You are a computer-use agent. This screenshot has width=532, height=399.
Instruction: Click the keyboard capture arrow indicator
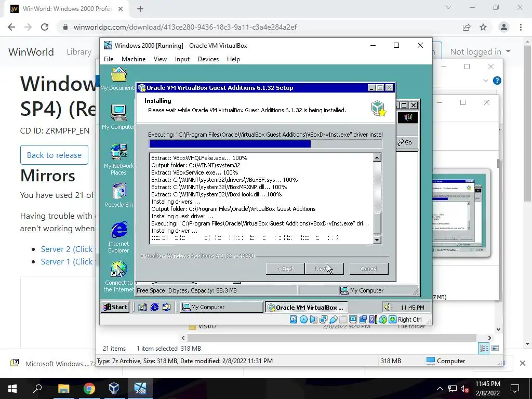[x=392, y=320]
